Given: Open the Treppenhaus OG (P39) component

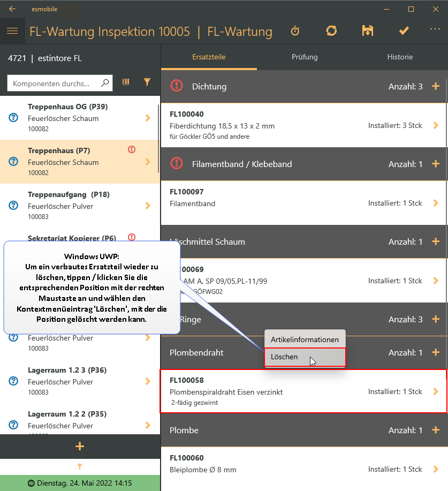Looking at the screenshot, I should coord(79,118).
